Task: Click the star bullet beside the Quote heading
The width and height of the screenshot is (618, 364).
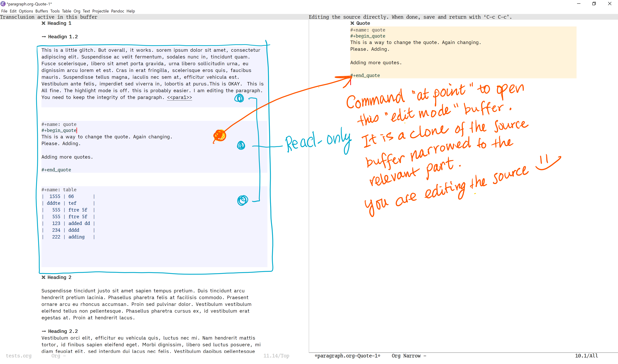Action: (352, 23)
